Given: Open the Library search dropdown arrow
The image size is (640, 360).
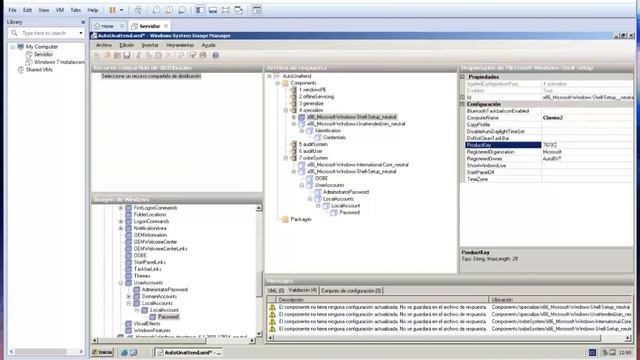Looking at the screenshot, I should pos(81,33).
